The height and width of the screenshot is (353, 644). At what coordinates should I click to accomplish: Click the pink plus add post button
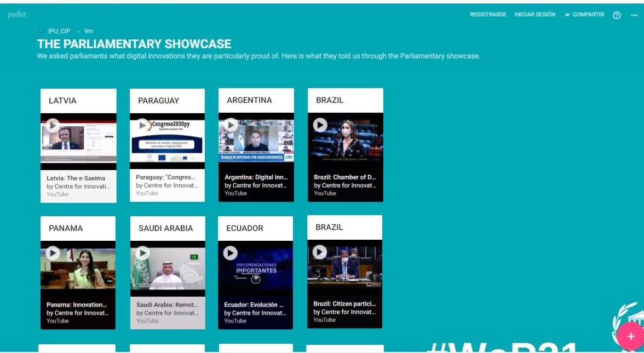(x=631, y=337)
